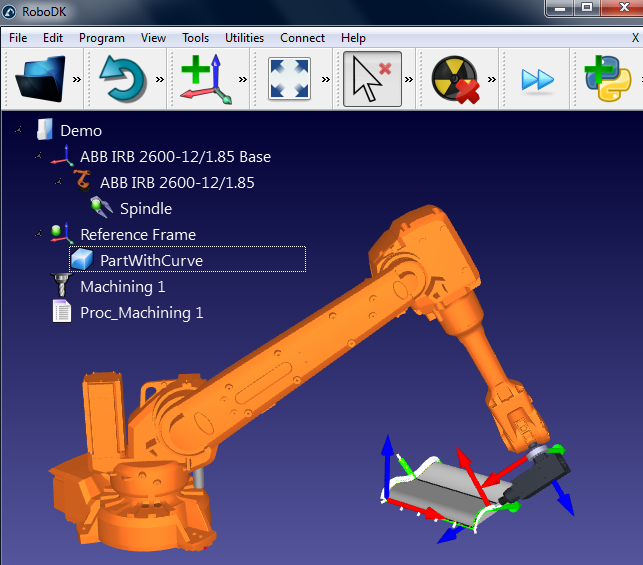Screen dimensions: 643x565
Task: Click the Reference Frame axes icon
Action: point(62,234)
